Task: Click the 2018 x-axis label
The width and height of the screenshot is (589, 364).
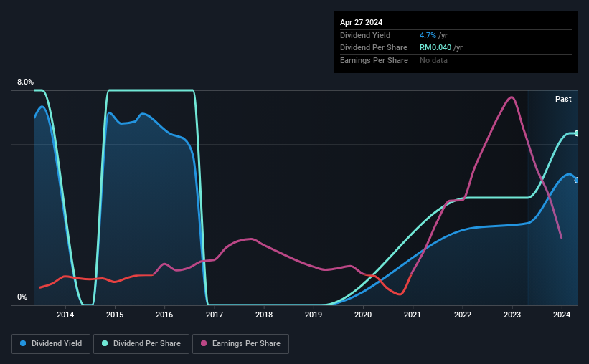Action: pos(264,315)
